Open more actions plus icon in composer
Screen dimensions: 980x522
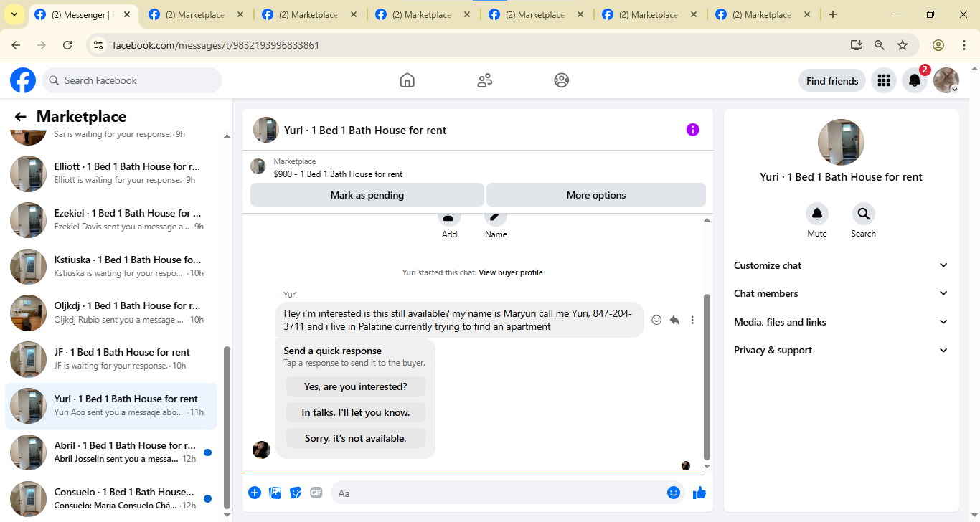tap(255, 493)
